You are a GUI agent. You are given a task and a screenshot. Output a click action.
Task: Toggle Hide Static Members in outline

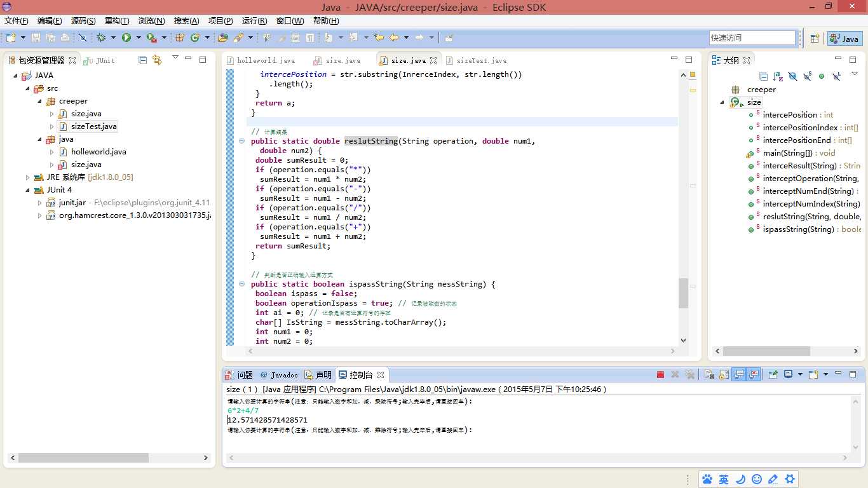[808, 76]
